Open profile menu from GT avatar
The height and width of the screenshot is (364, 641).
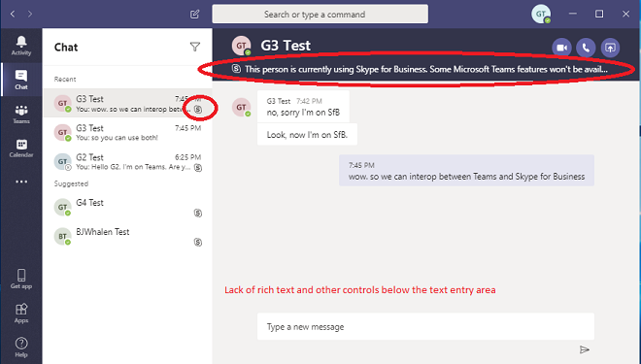541,14
